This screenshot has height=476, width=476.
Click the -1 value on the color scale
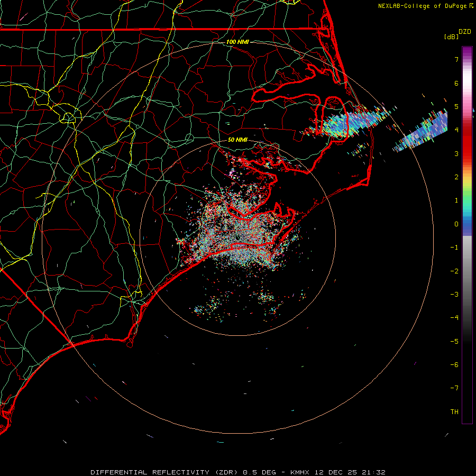pyautogui.click(x=454, y=248)
